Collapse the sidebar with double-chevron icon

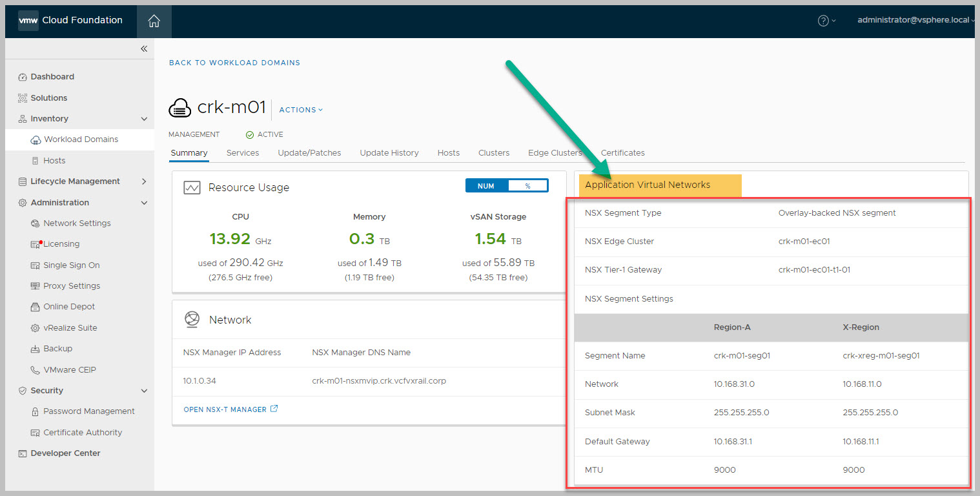point(144,49)
